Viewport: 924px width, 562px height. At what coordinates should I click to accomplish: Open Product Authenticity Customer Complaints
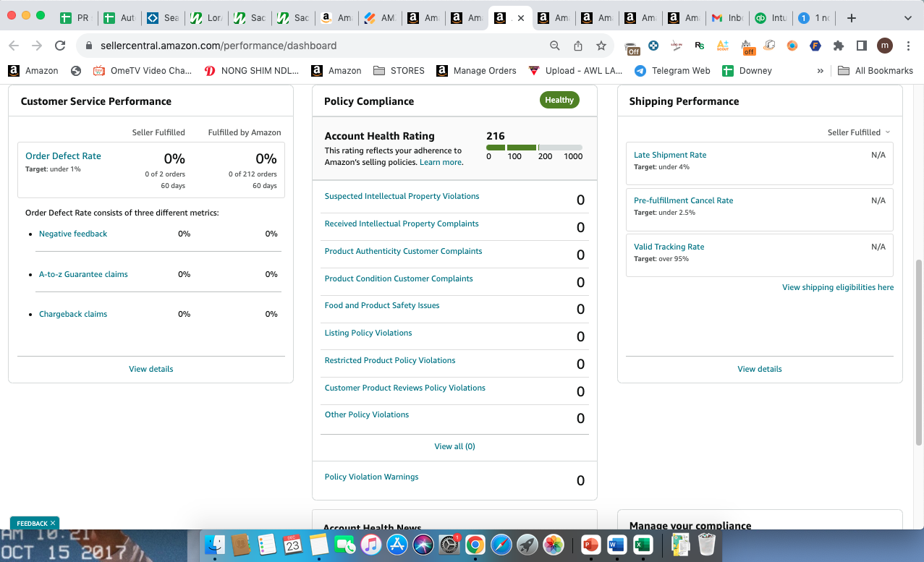403,251
